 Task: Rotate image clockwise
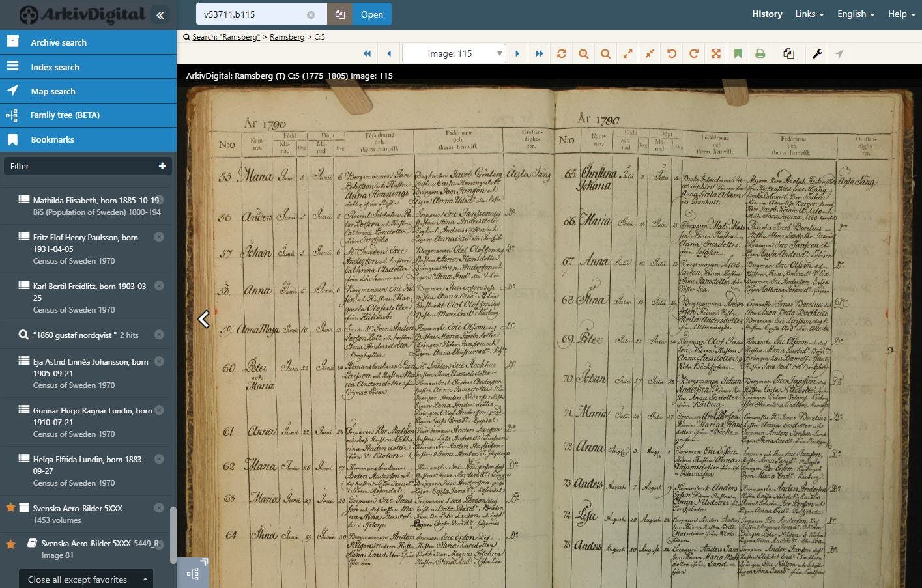coord(693,54)
